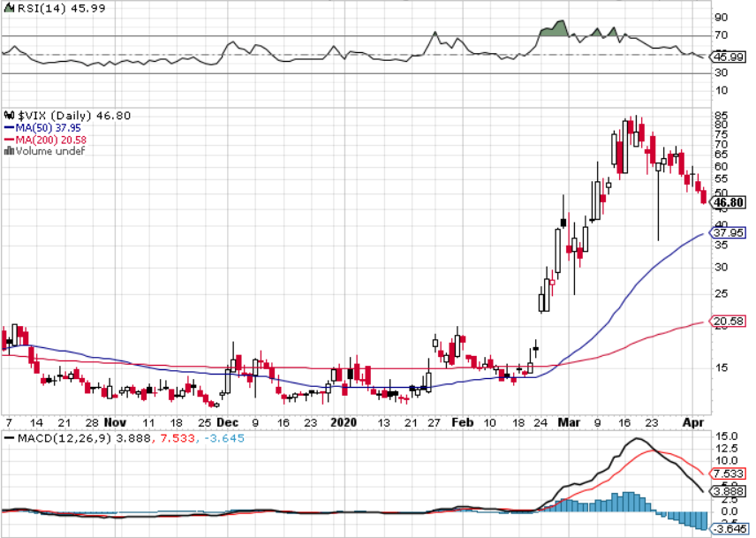Click the 15.0 level on the MACD axis
756x538 pixels.
point(728,436)
